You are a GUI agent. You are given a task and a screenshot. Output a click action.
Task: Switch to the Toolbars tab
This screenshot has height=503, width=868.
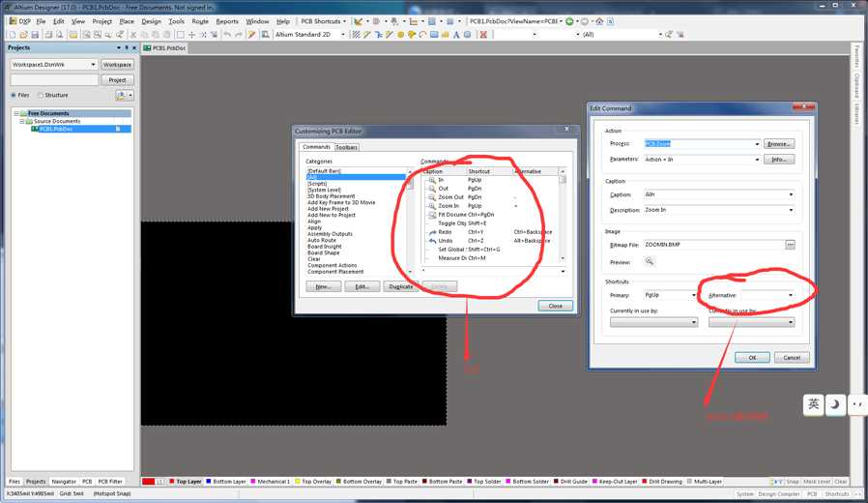(x=346, y=147)
